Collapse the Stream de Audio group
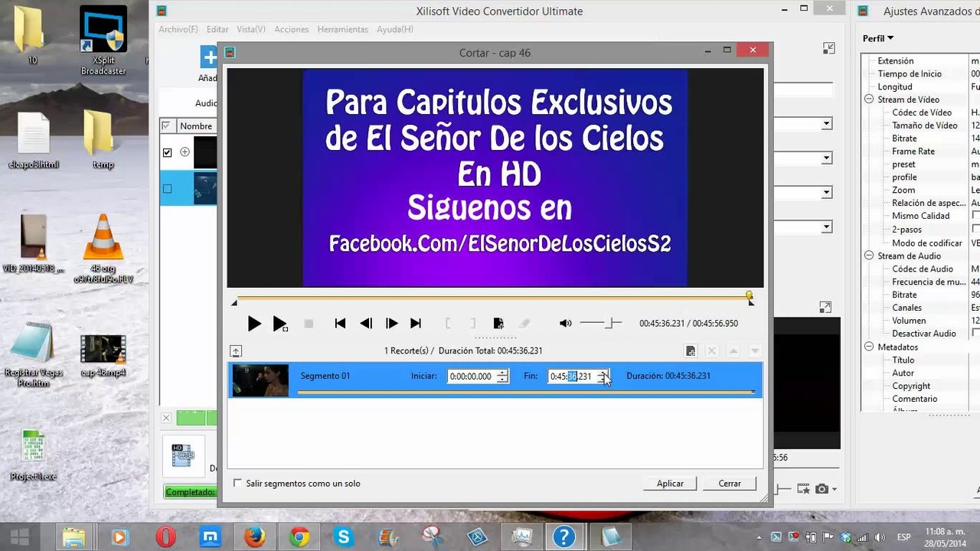Image resolution: width=980 pixels, height=551 pixels. pyautogui.click(x=869, y=256)
